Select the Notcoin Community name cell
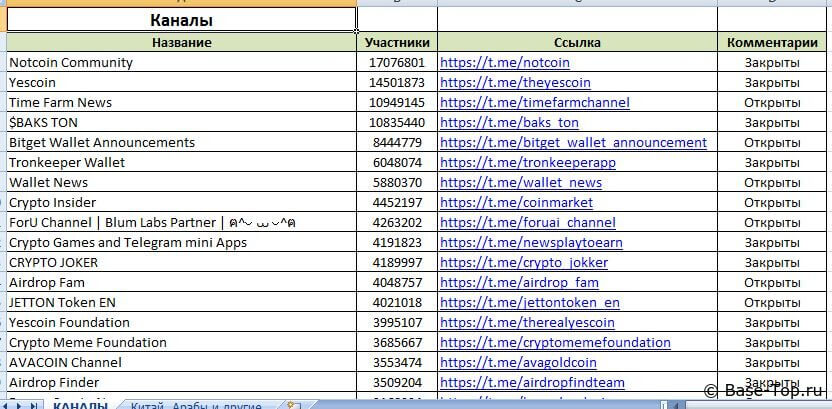The image size is (832, 409). click(x=70, y=62)
